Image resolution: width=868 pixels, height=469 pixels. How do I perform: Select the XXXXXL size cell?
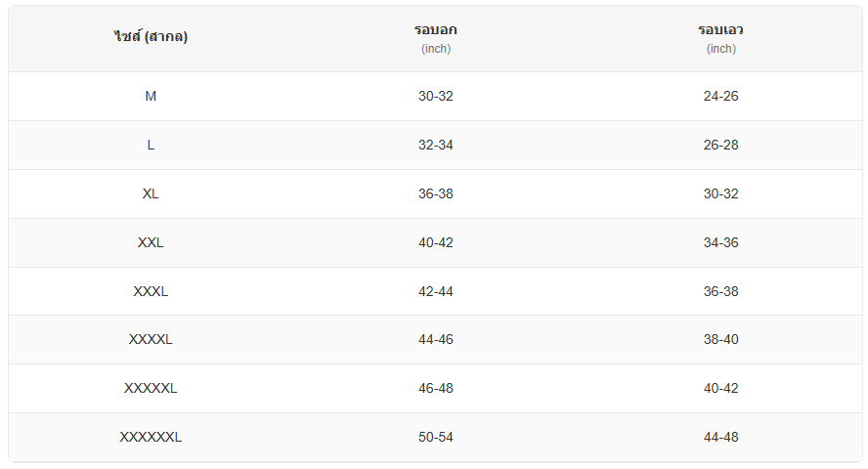coord(151,389)
